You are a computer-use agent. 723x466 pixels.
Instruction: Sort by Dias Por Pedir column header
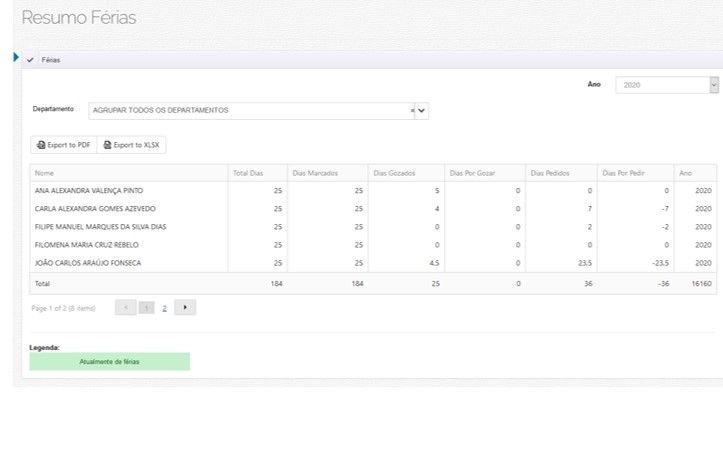click(x=635, y=173)
